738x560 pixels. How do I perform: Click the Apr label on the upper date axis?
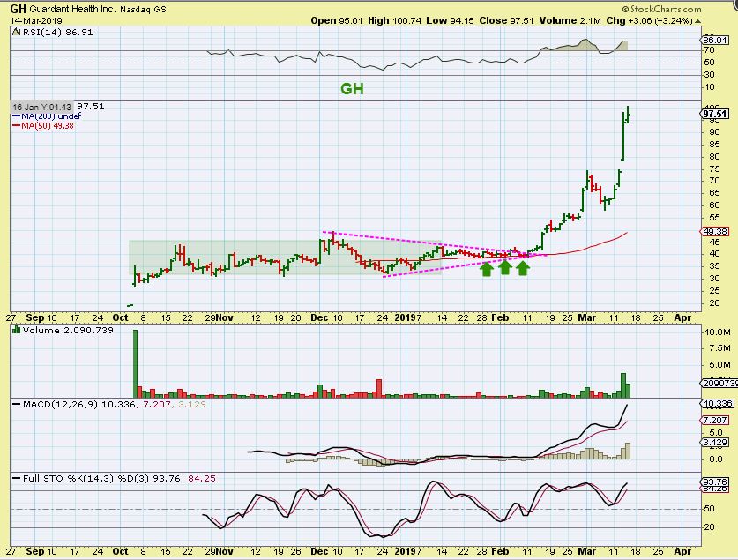[683, 317]
